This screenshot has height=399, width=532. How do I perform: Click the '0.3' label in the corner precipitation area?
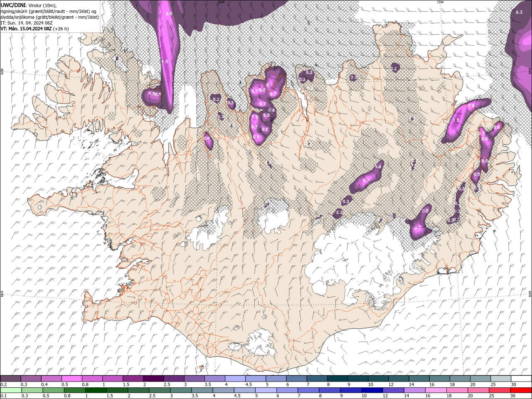click(519, 12)
